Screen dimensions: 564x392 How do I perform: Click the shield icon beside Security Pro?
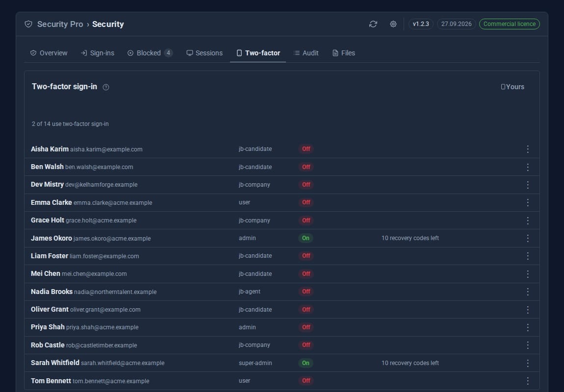click(28, 24)
